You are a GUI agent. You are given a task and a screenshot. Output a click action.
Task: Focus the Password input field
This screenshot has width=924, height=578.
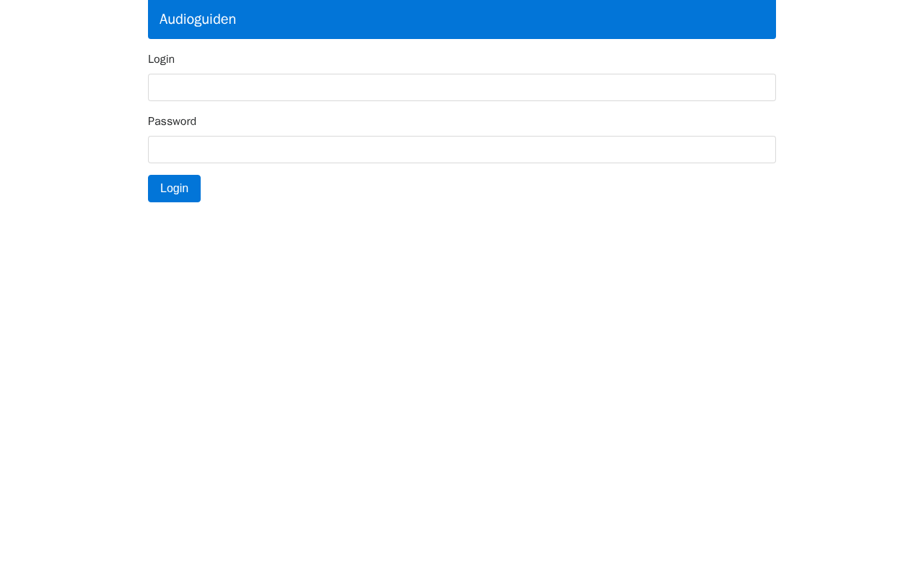coord(462,150)
